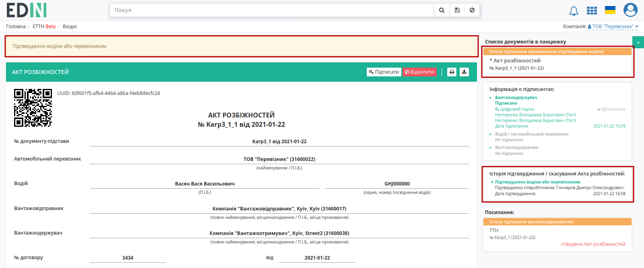
Task: Click the confirmation date 2021-01-22 16:58
Action: (609, 194)
